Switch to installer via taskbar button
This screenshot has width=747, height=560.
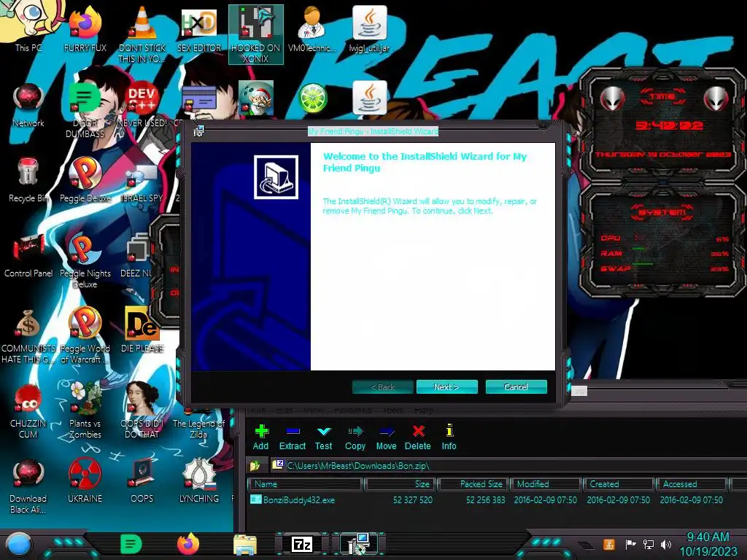[359, 544]
